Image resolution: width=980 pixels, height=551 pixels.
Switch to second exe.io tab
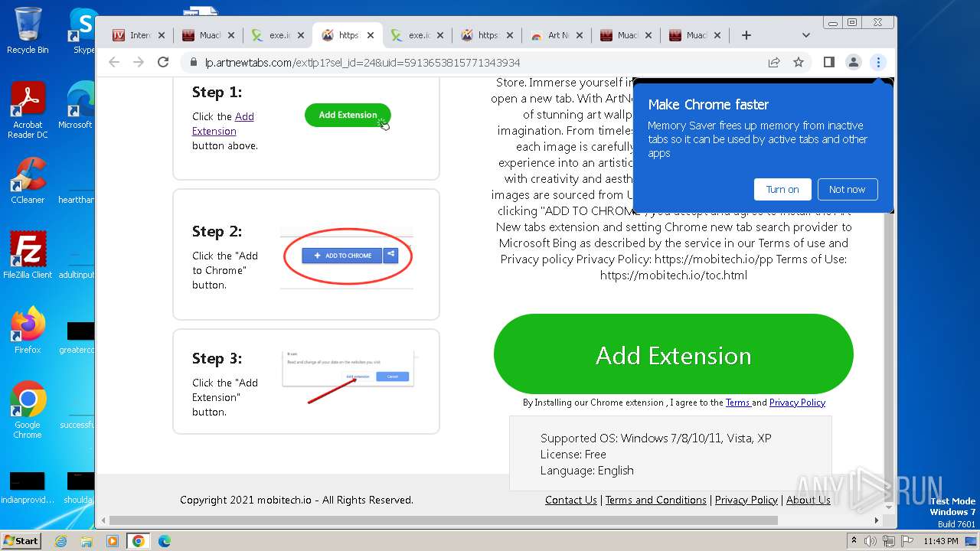tap(410, 35)
